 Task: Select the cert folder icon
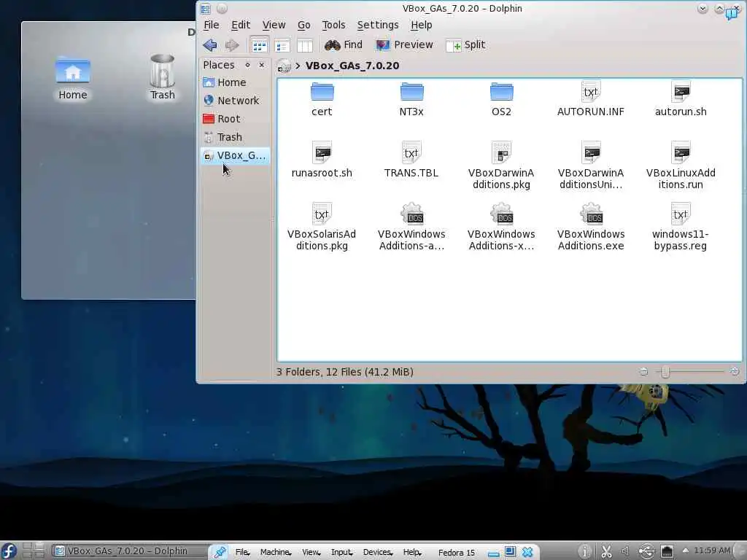(x=322, y=91)
